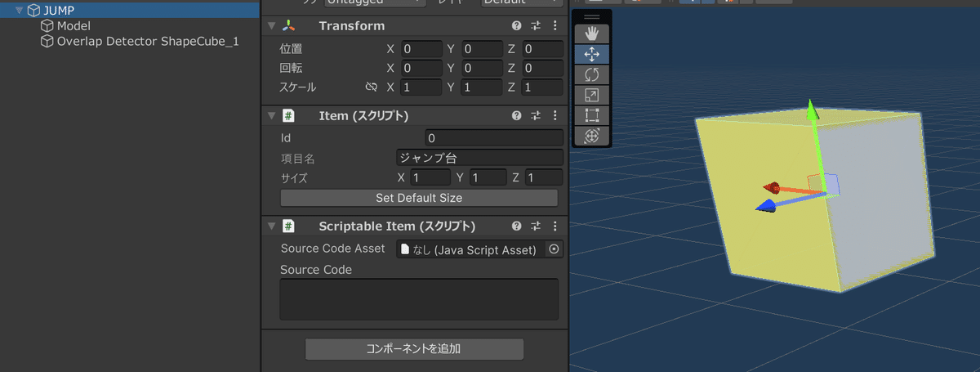Open Scriptable Item help icon
The width and height of the screenshot is (980, 372).
516,226
